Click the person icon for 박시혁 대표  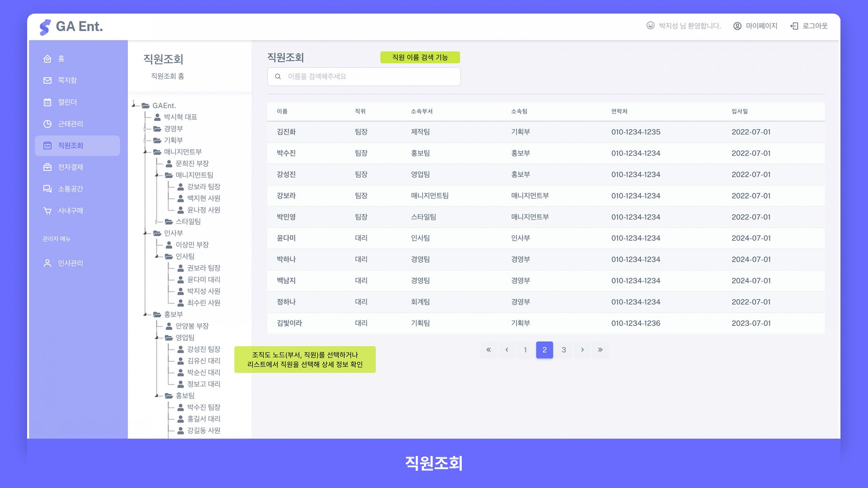[157, 117]
